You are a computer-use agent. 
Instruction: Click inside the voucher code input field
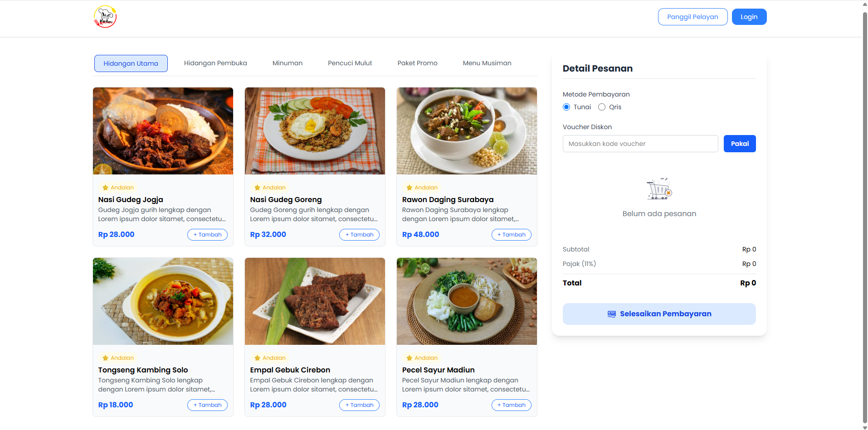pos(639,143)
